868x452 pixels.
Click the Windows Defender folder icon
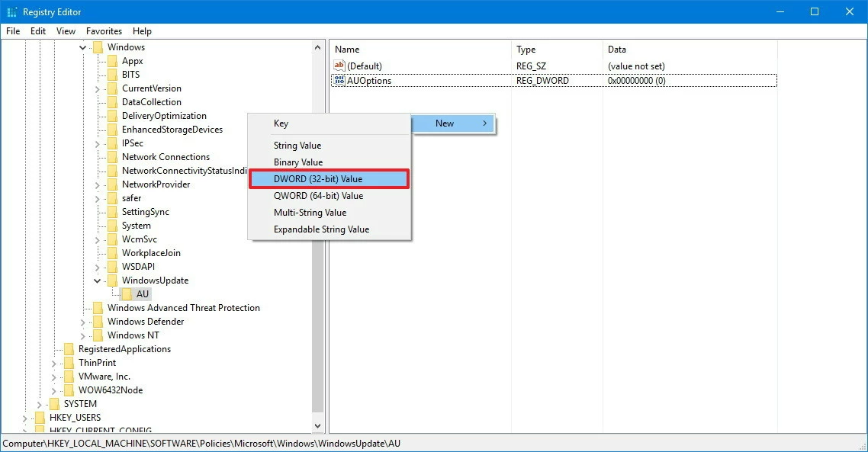[98, 322]
